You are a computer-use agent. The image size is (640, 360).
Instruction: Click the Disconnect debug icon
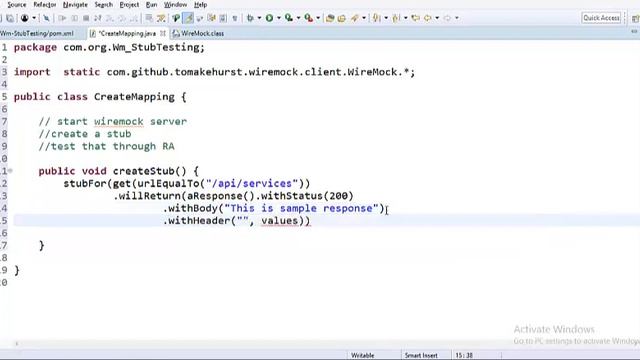click(x=98, y=18)
